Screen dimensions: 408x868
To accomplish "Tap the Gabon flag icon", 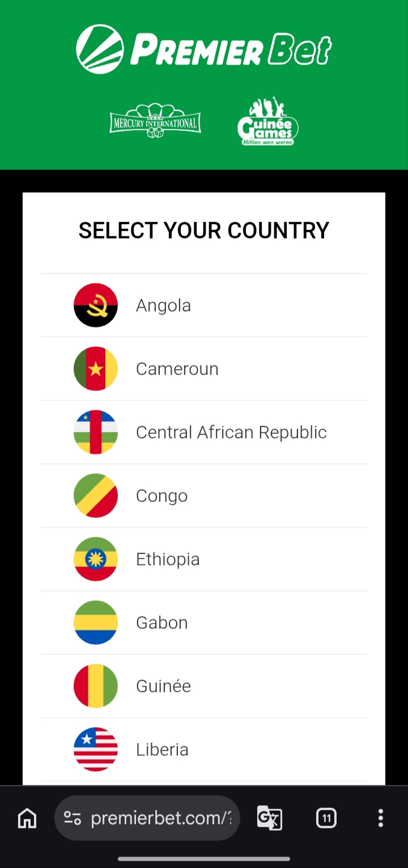I will [96, 623].
